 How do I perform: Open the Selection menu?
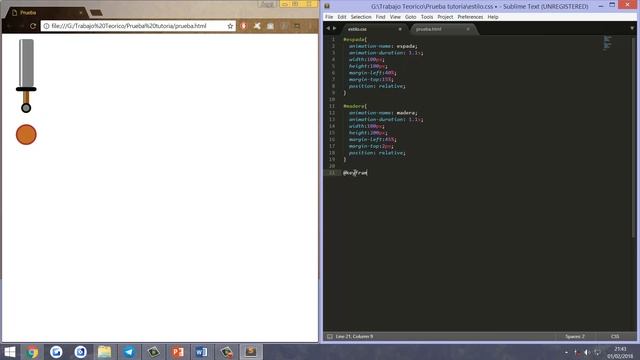(361, 17)
